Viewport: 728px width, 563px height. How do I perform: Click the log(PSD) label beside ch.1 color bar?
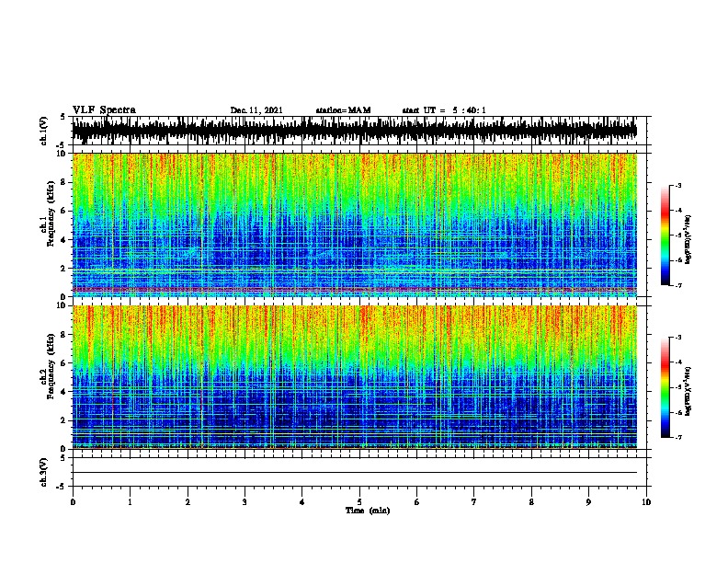click(688, 239)
